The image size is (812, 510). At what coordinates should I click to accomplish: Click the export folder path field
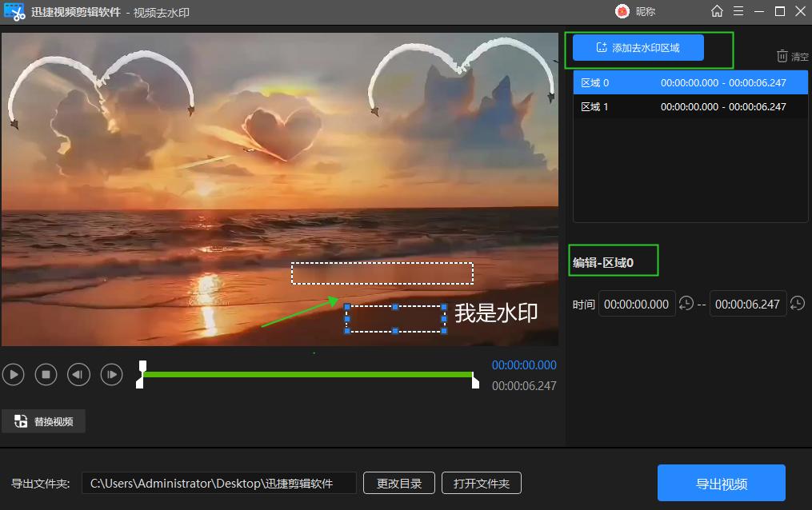220,483
